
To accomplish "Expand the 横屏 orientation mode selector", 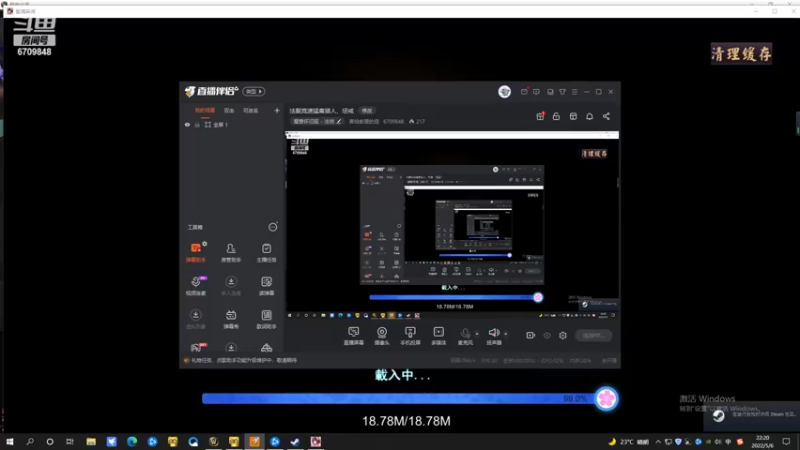I will (254, 91).
